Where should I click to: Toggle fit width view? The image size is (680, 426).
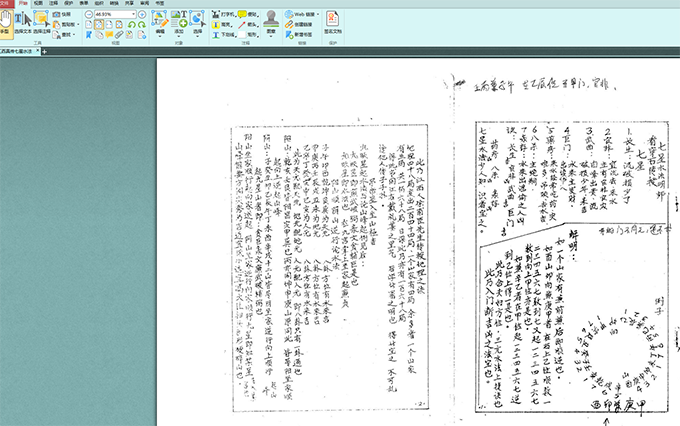click(109, 24)
